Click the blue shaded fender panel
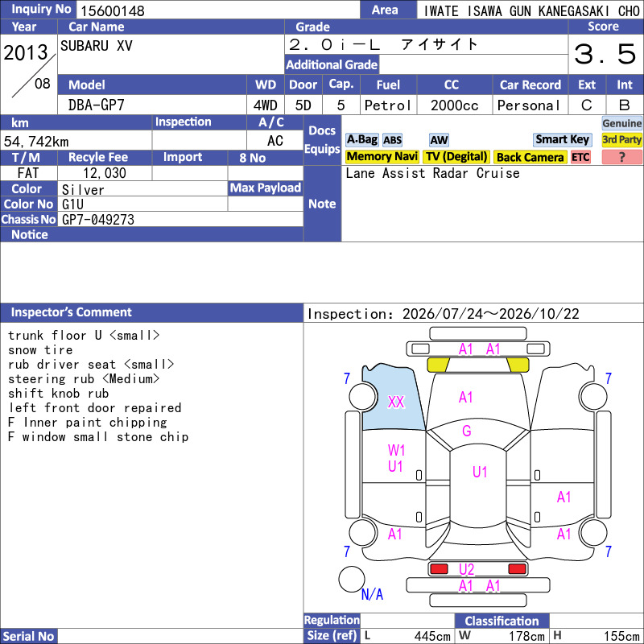The height and width of the screenshot is (644, 644). click(x=392, y=396)
